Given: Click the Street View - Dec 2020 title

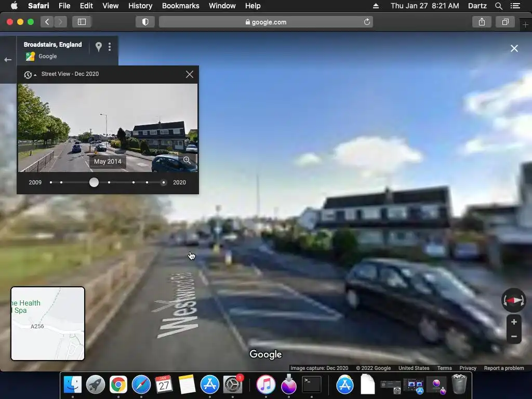Looking at the screenshot, I should [x=70, y=74].
